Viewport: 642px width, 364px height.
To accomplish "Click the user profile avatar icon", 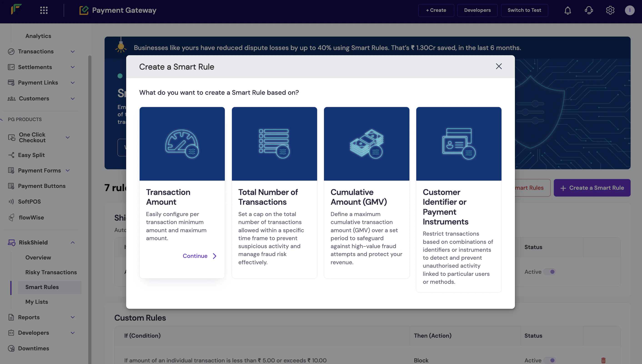I will point(629,10).
